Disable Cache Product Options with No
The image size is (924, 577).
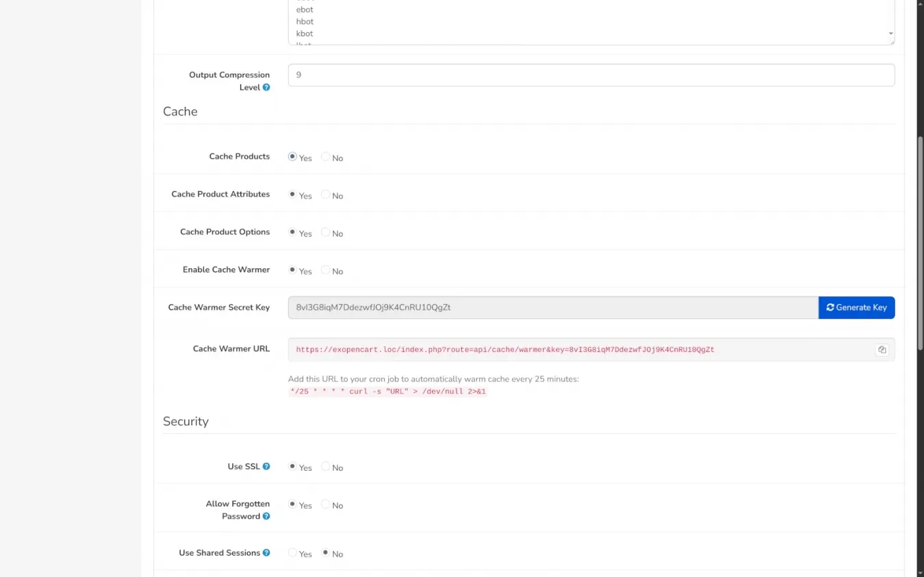pos(326,232)
